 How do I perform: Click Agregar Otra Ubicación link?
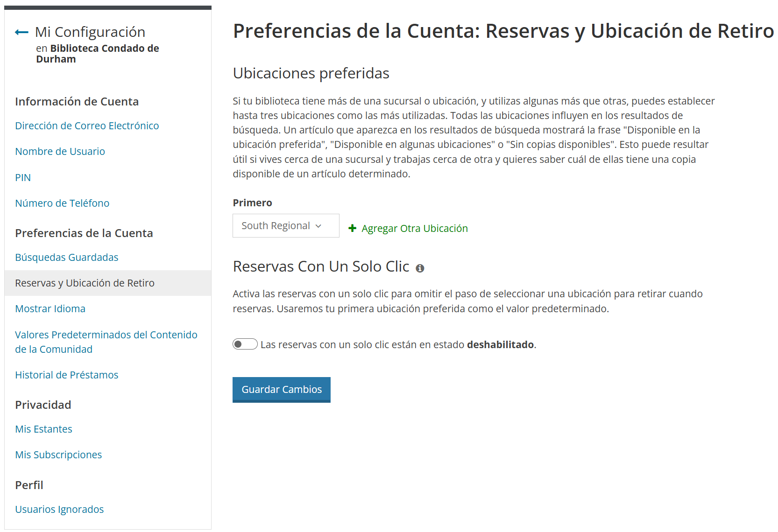coord(414,229)
